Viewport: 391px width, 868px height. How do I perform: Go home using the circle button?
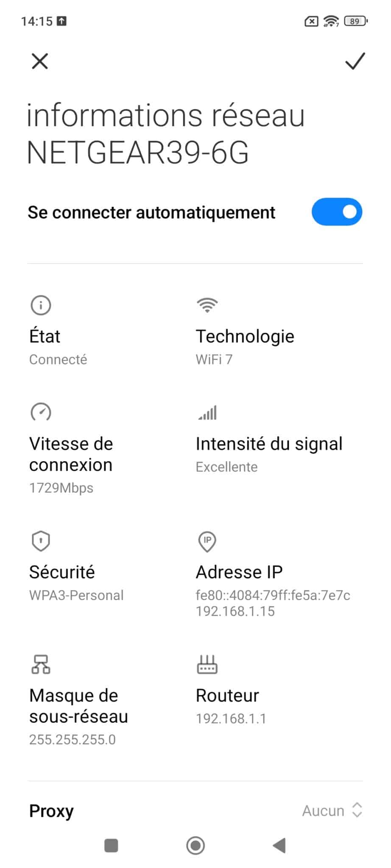pos(195,846)
